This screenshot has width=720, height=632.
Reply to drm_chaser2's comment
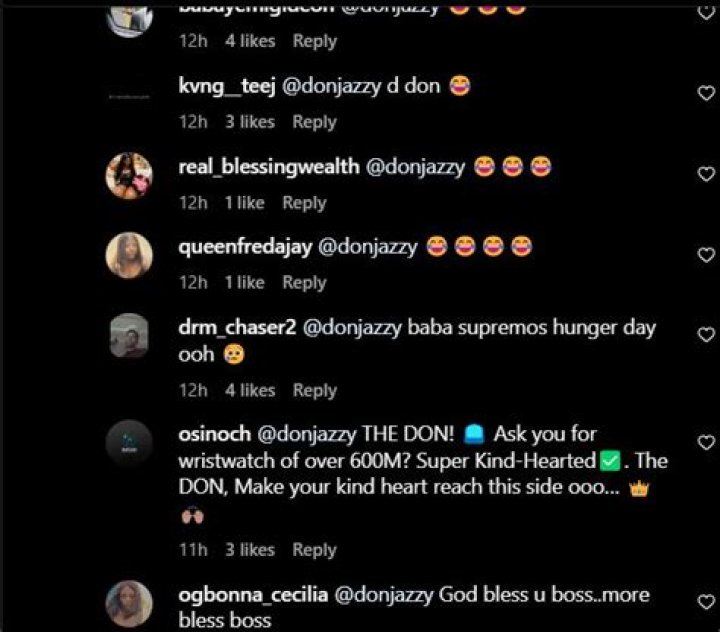coord(314,391)
